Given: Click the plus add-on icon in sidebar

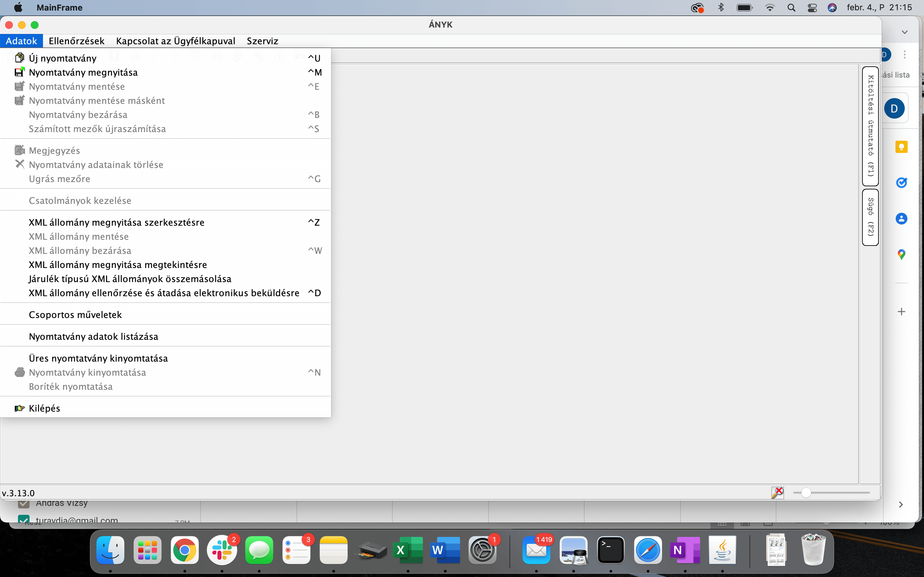Looking at the screenshot, I should (x=901, y=312).
